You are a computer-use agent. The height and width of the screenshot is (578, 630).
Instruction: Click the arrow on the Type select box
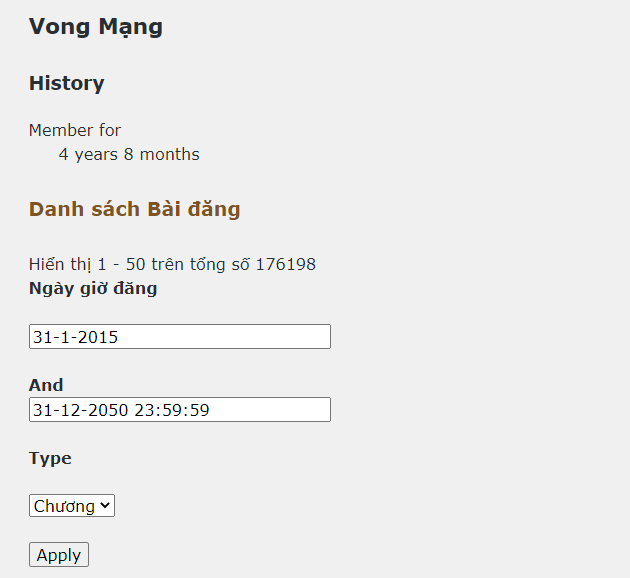(x=106, y=506)
